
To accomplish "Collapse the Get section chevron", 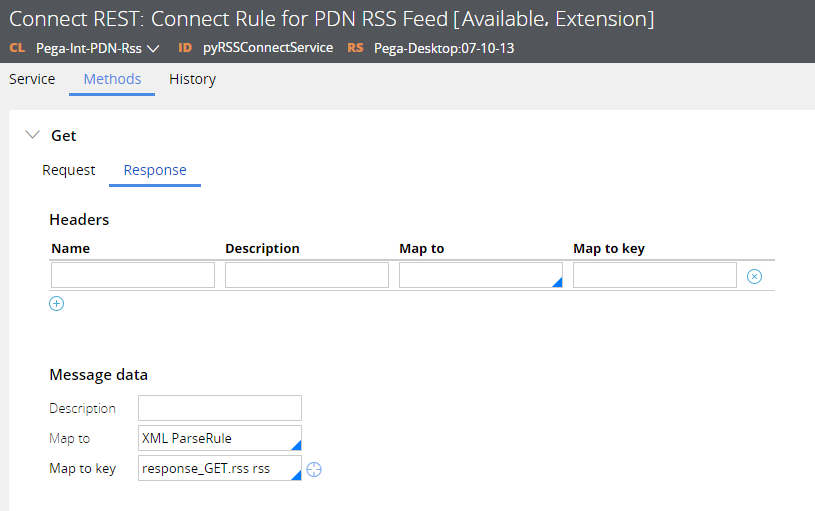I will click(33, 135).
